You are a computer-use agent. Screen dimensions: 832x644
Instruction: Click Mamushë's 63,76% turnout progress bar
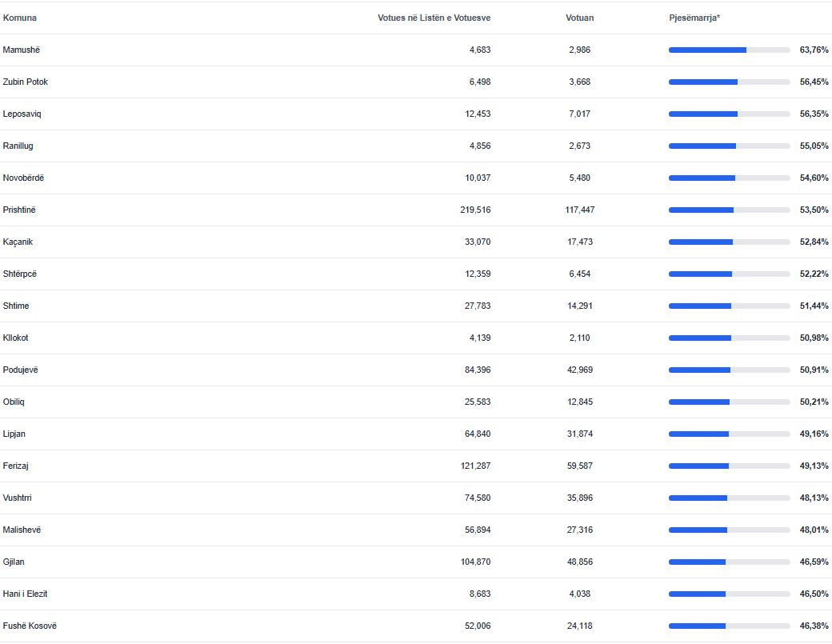[729, 50]
